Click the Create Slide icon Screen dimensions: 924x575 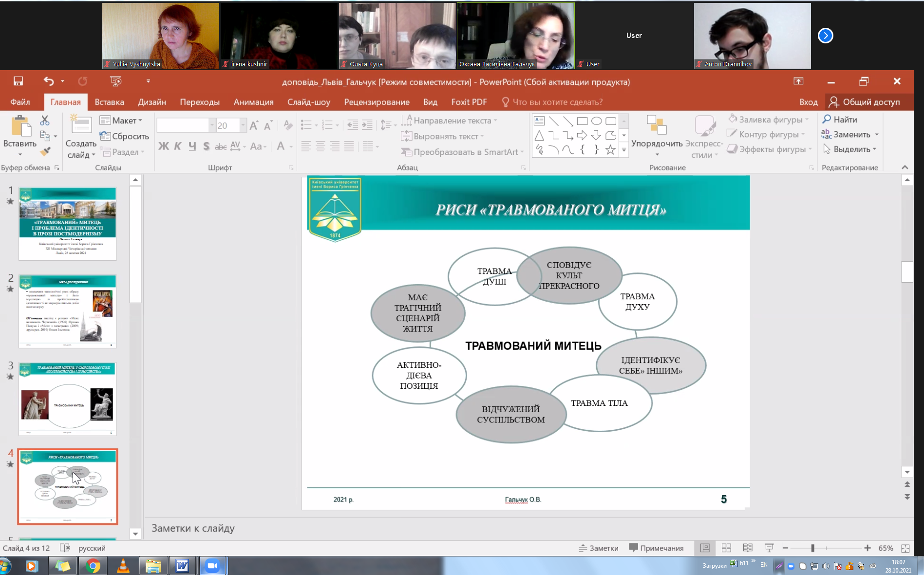(x=81, y=126)
